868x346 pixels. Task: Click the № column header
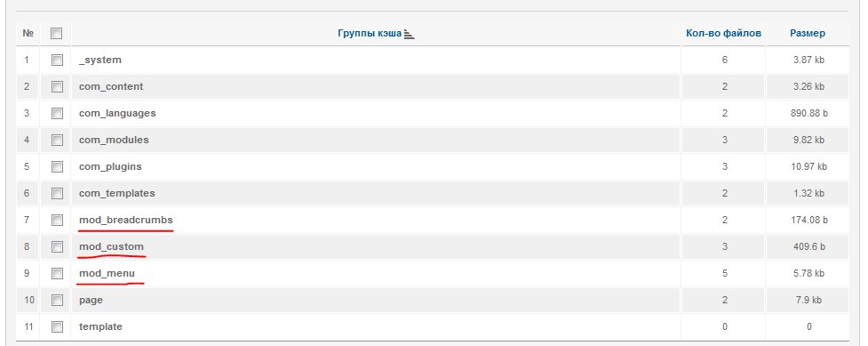click(x=28, y=33)
